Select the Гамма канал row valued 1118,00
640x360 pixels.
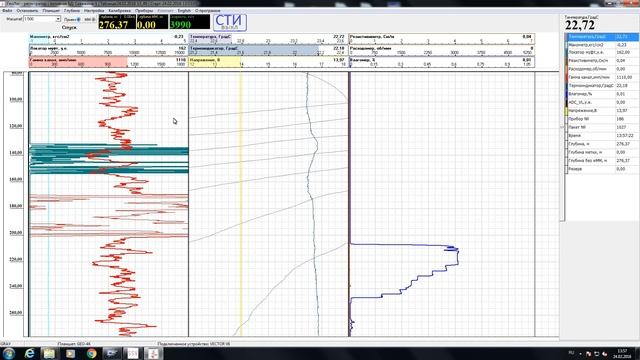click(602, 77)
